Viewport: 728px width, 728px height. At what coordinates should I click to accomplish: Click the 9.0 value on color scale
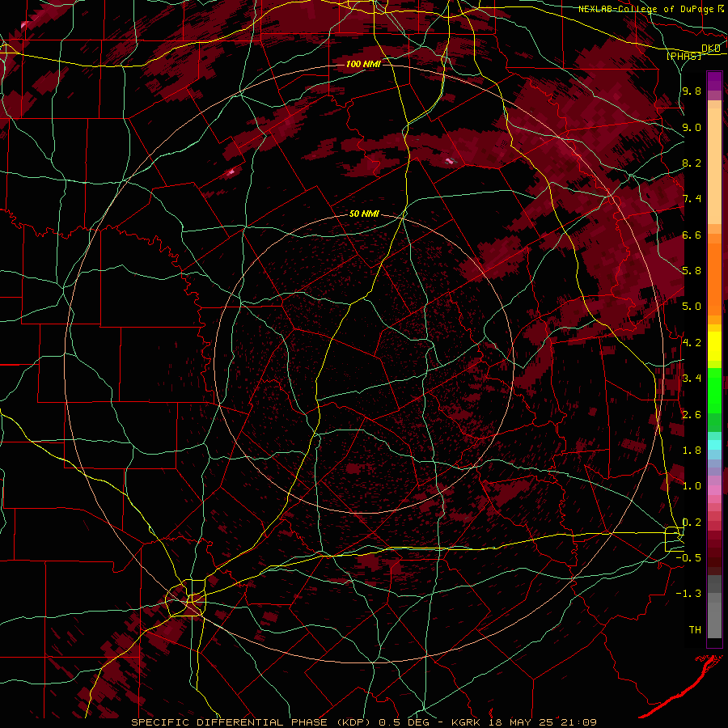tap(692, 127)
